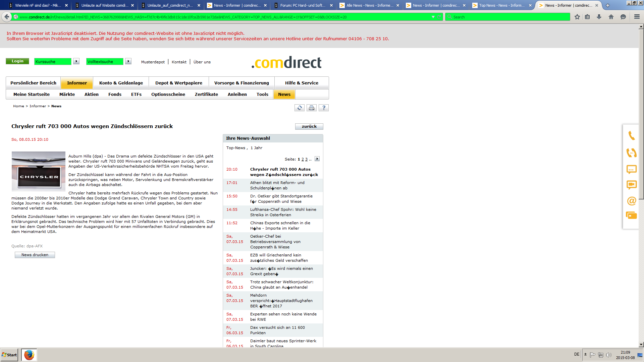Switch to 'Alle News - News - Informe...' tab

[369, 5]
